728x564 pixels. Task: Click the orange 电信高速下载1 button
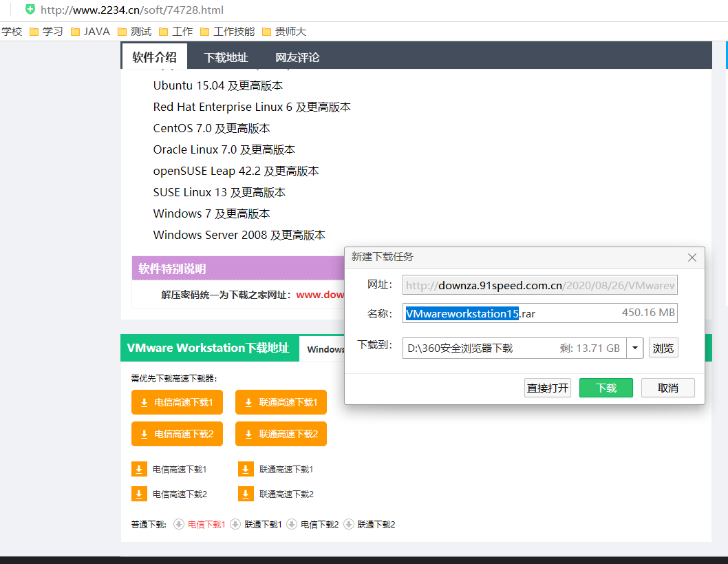point(177,402)
